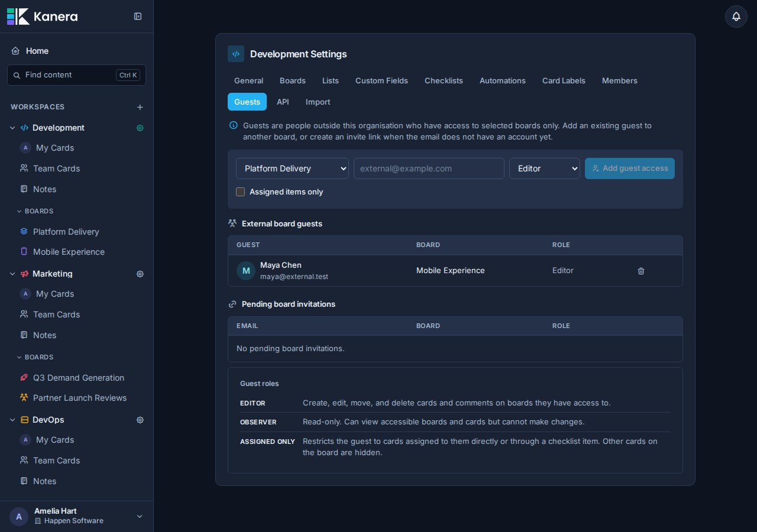Switch to the API tab
757x532 pixels.
(283, 102)
